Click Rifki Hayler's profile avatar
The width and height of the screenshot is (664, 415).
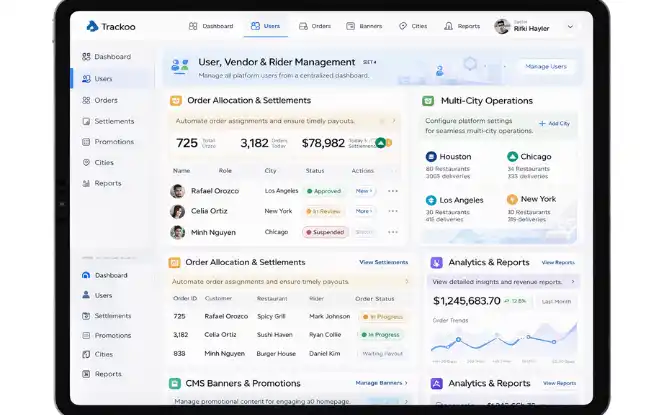pos(502,26)
